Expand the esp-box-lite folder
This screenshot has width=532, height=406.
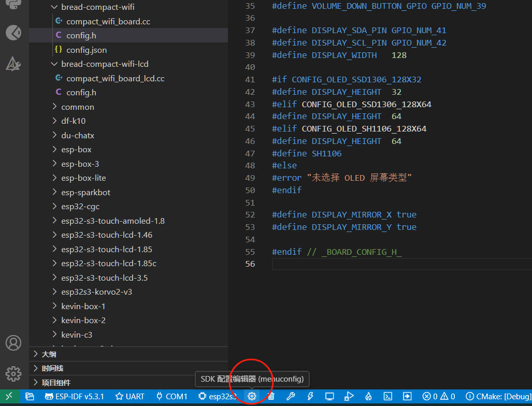(x=83, y=178)
